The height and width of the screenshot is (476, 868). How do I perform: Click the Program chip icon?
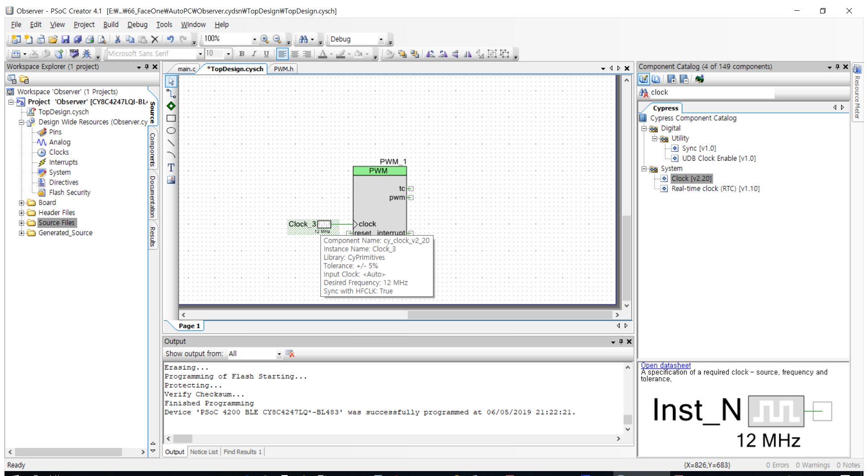74,54
